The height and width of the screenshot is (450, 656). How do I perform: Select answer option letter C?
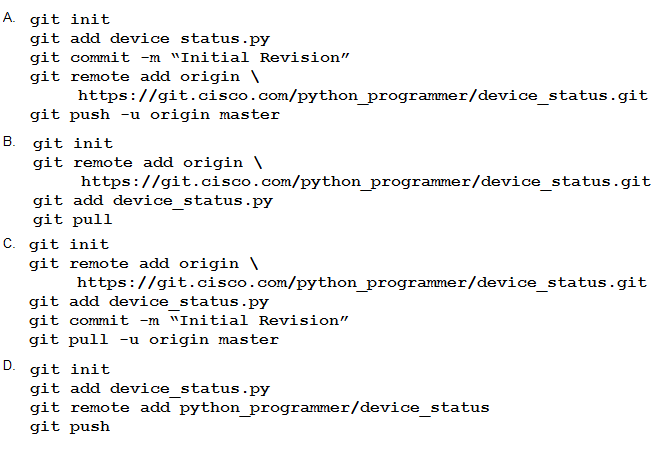pyautogui.click(x=8, y=243)
